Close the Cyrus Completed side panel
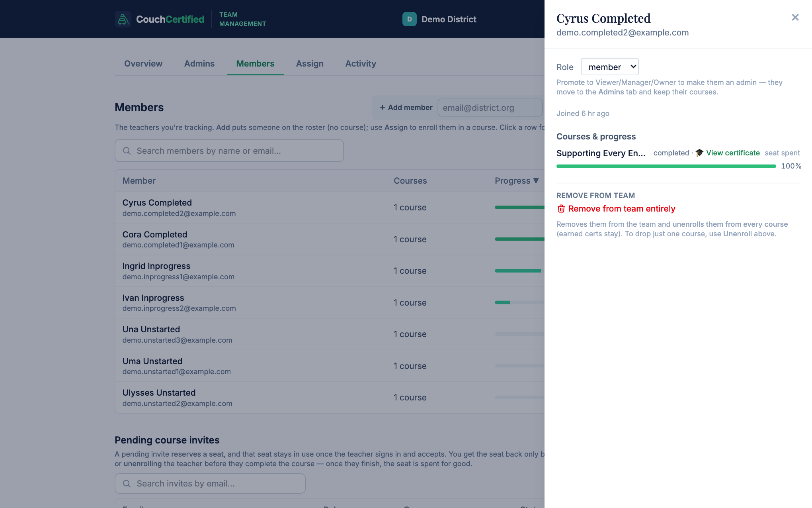 pyautogui.click(x=795, y=18)
